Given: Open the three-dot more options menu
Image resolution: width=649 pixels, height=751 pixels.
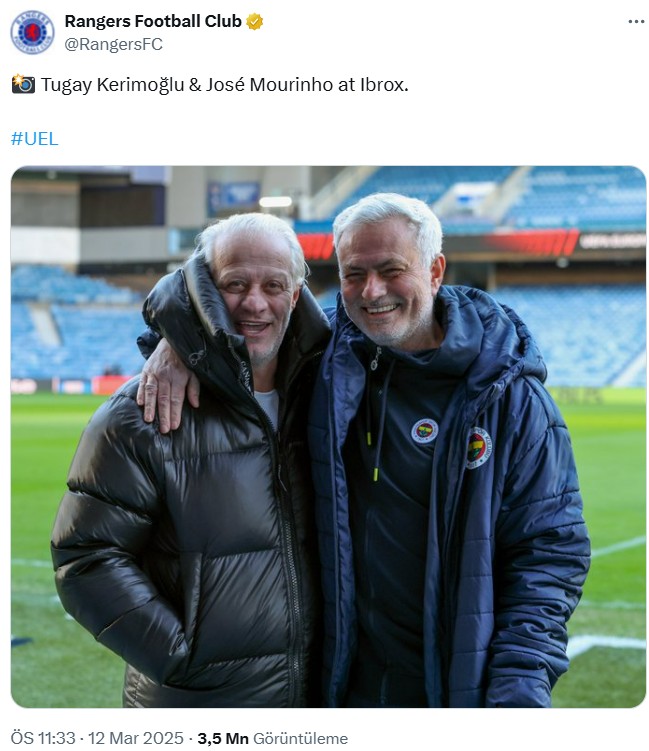Looking at the screenshot, I should (x=636, y=22).
